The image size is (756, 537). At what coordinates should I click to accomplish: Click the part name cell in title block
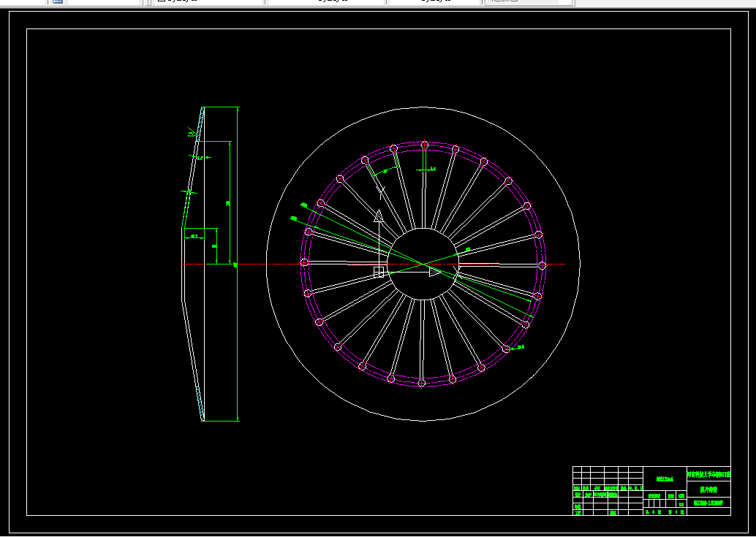pos(708,490)
